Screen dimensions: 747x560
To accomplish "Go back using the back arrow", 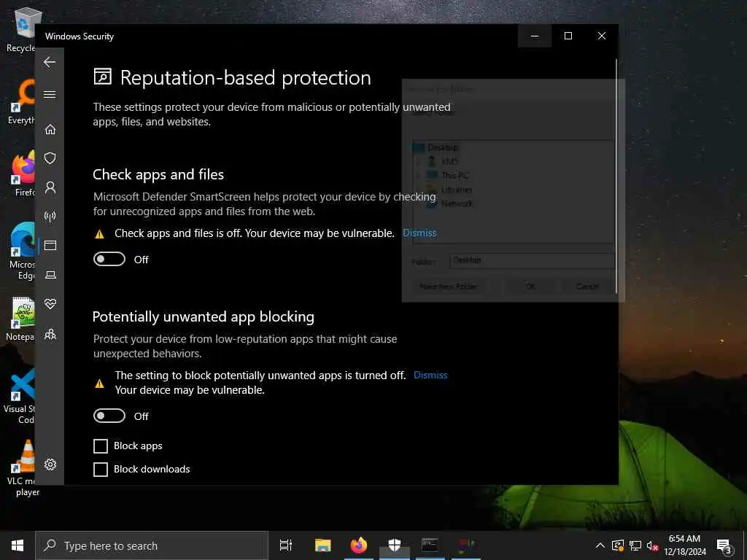I will 50,62.
